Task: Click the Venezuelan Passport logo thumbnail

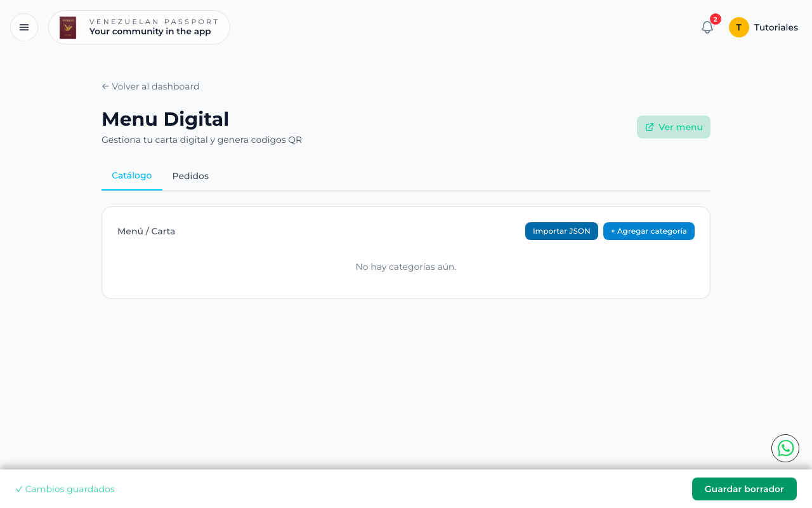Action: [68, 27]
